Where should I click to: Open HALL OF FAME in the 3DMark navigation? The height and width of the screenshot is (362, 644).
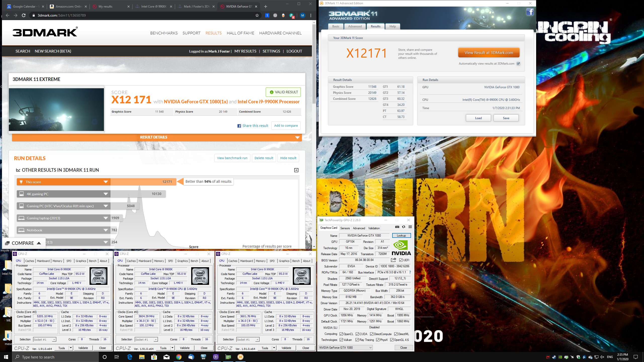pyautogui.click(x=240, y=33)
